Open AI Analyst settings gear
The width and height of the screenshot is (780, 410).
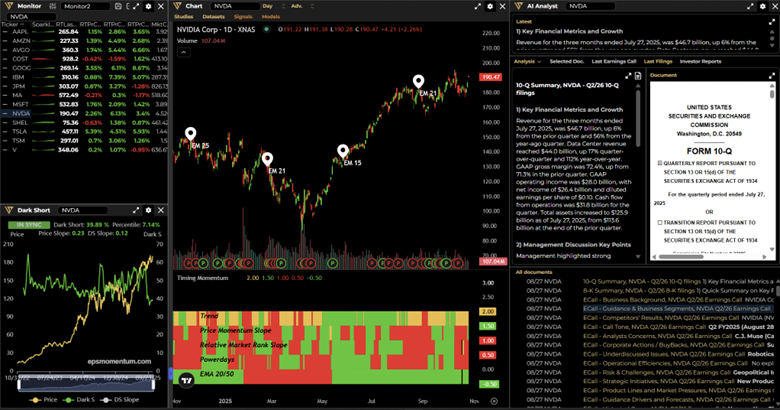pyautogui.click(x=763, y=6)
